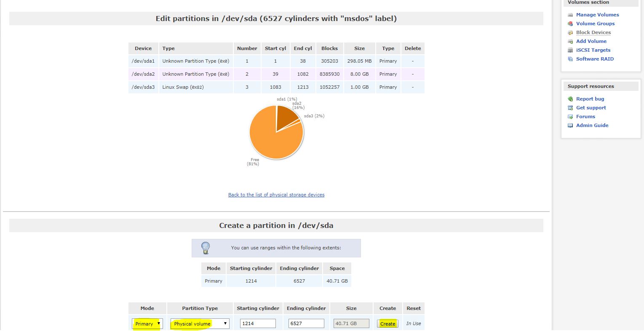The width and height of the screenshot is (644, 331).
Task: Click the iSCSI Targets icon
Action: [570, 50]
